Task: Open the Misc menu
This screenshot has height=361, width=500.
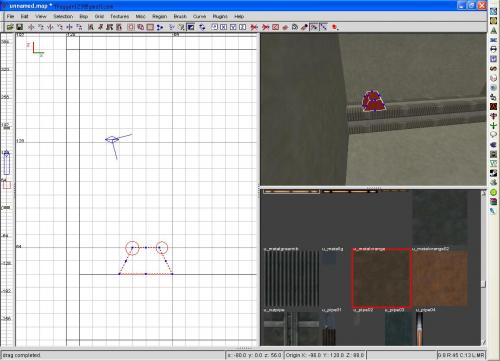Action: point(140,16)
